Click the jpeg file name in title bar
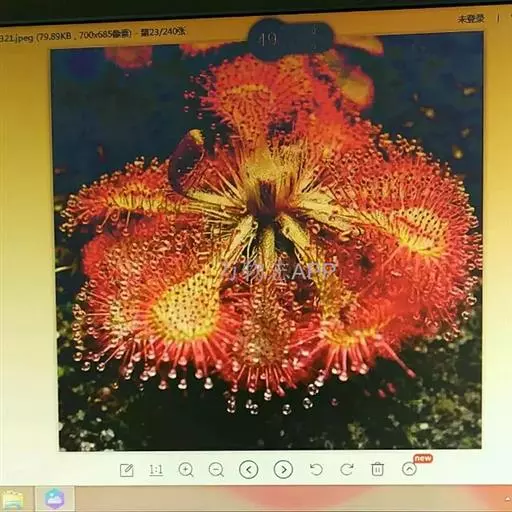This screenshot has height=512, width=512. pos(17,38)
